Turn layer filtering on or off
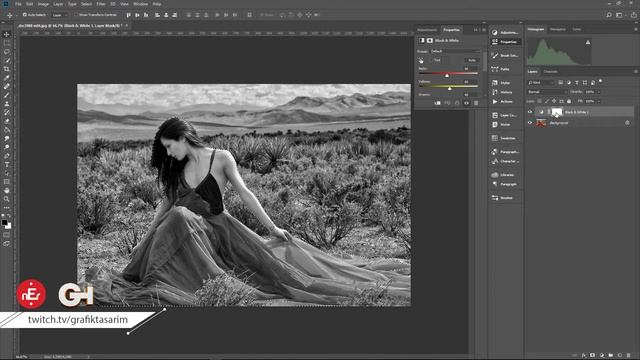This screenshot has width=640, height=360. pyautogui.click(x=600, y=82)
